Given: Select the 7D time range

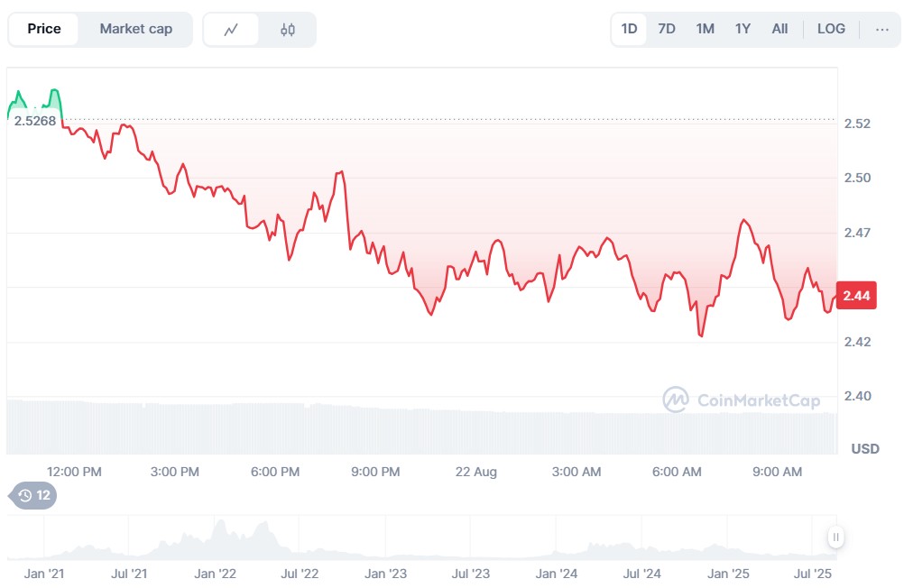Looking at the screenshot, I should tap(667, 29).
